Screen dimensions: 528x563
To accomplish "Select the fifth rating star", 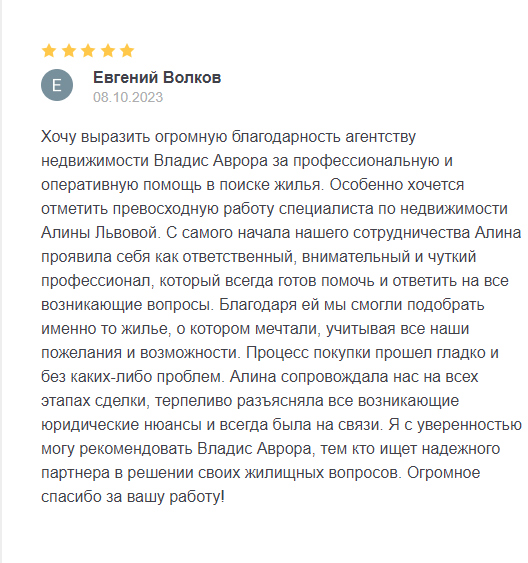I will click(127, 51).
